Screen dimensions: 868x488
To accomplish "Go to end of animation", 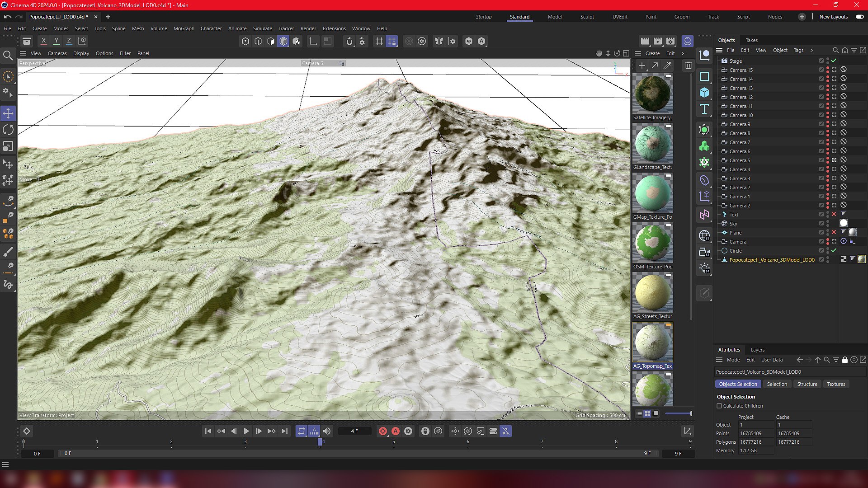I will [x=284, y=431].
